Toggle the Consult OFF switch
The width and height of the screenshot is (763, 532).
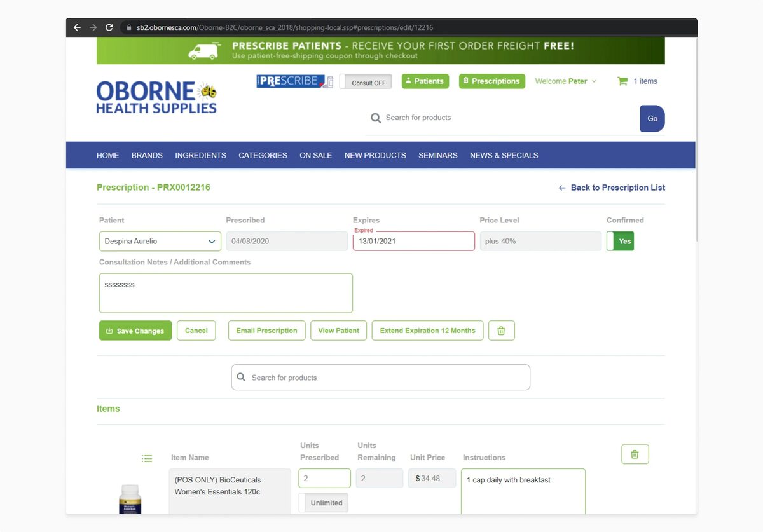(365, 81)
